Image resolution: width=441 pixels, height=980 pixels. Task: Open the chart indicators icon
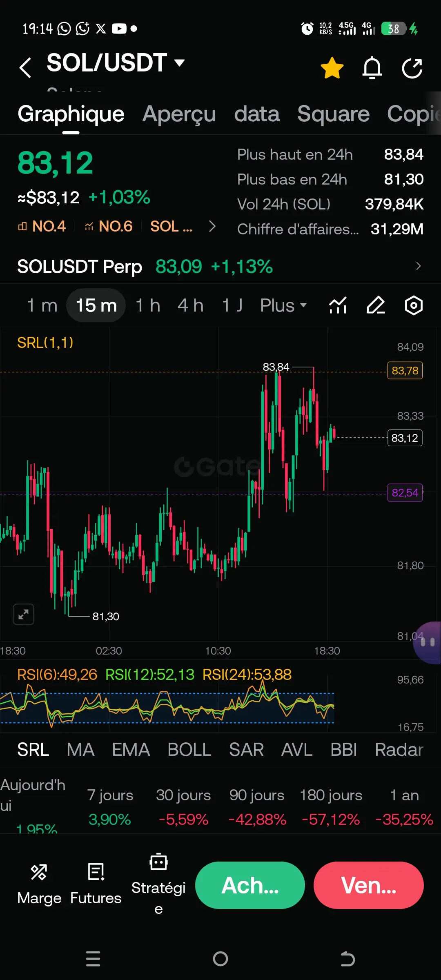[x=338, y=305]
